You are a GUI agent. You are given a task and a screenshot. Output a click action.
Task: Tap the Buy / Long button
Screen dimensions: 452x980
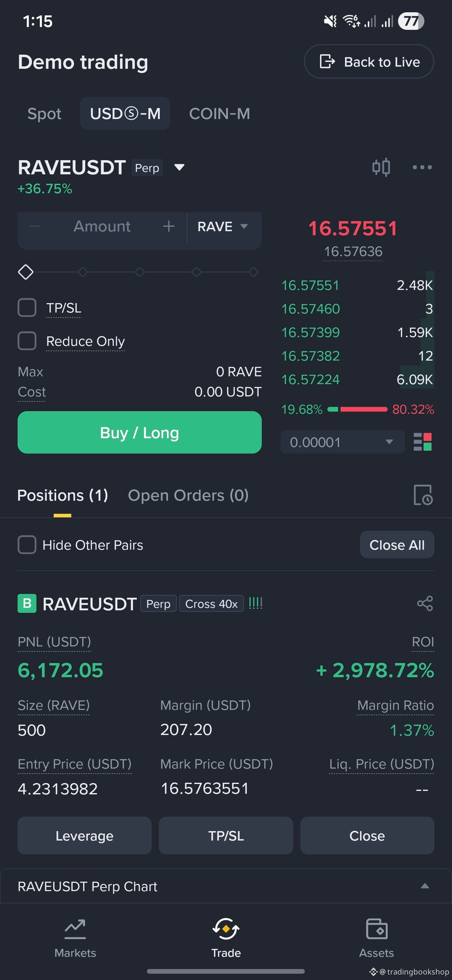tap(139, 433)
